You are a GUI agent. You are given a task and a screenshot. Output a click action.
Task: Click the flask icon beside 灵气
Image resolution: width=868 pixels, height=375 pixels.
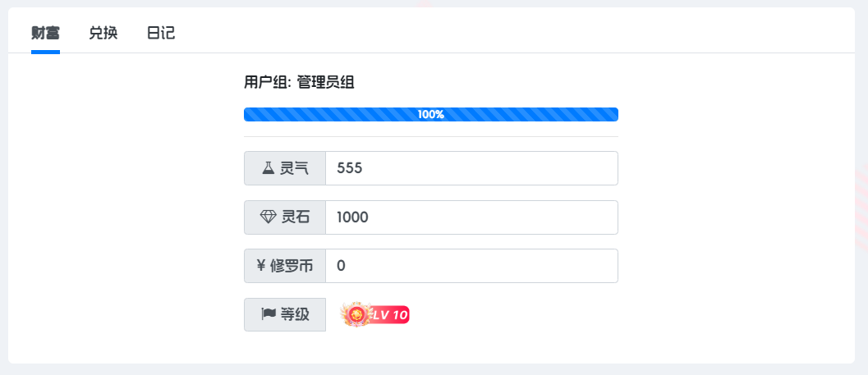point(268,168)
